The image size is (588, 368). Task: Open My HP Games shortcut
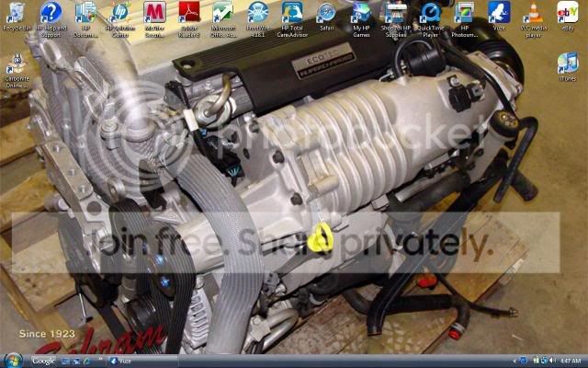[x=361, y=19]
